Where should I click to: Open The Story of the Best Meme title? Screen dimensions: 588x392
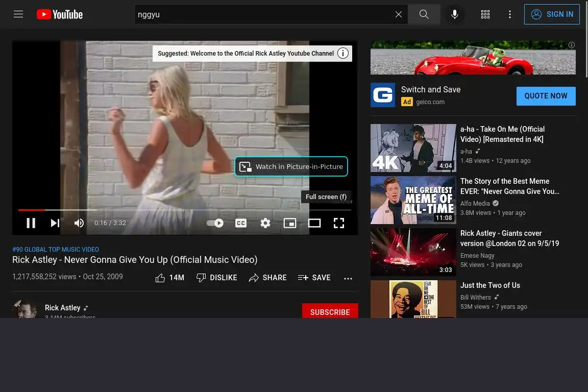point(509,186)
